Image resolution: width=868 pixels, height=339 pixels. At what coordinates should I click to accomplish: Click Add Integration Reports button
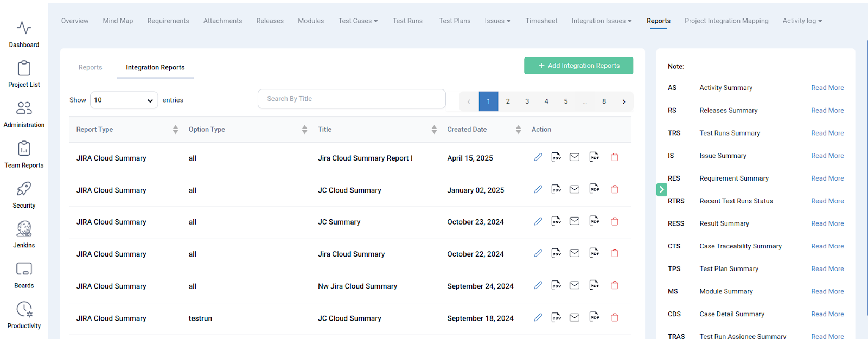[x=578, y=66]
